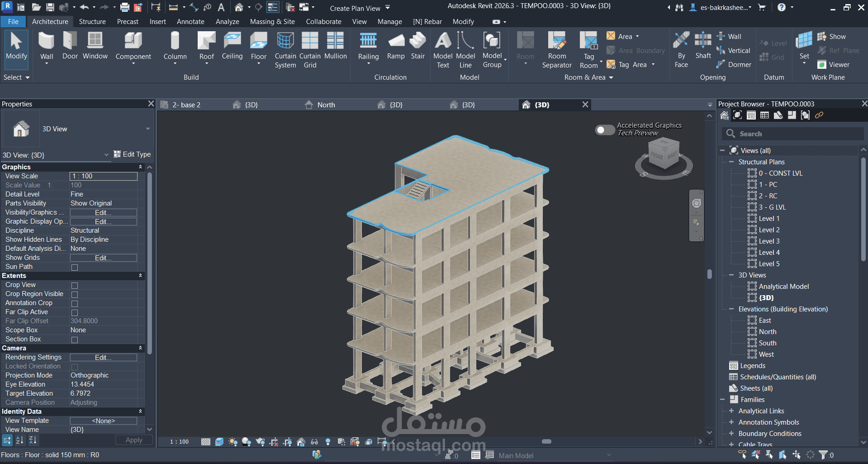The height and width of the screenshot is (464, 868).
Task: Collapse the Structural Plans tree node
Action: coord(731,162)
